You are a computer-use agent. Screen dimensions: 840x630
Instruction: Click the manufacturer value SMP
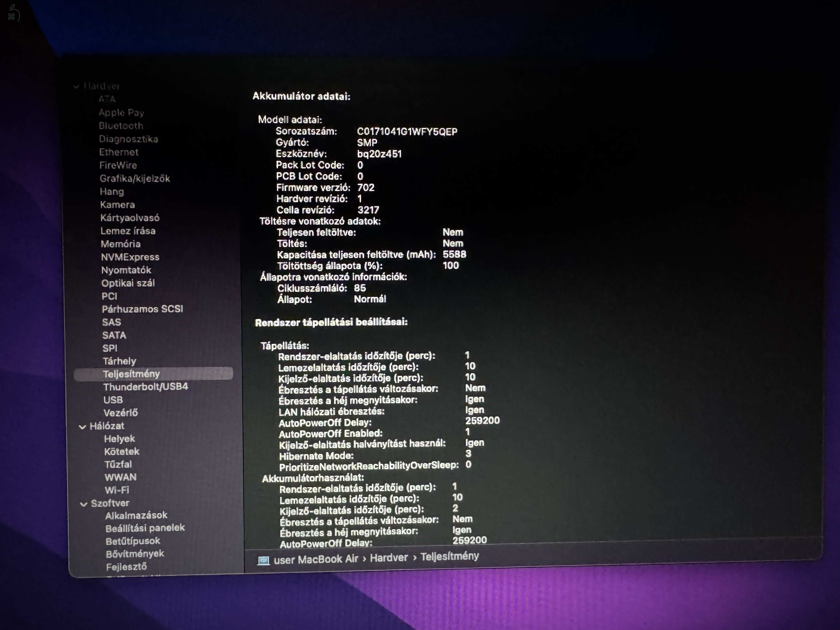coord(367,143)
